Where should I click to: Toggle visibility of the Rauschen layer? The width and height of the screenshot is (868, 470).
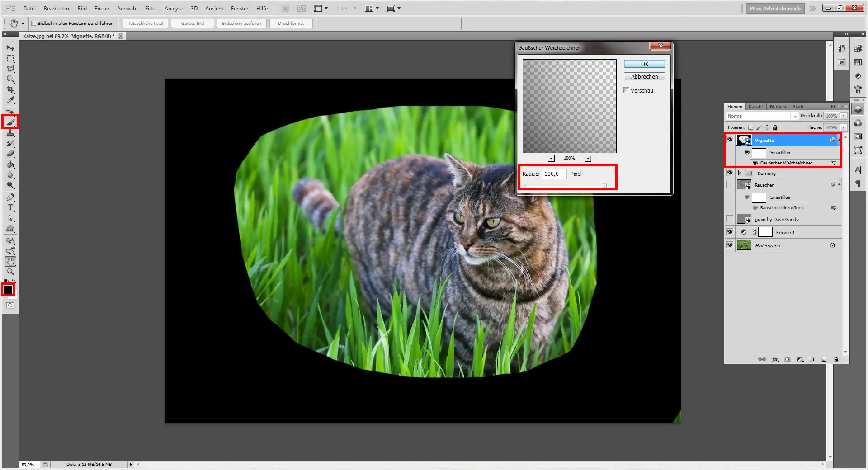(729, 184)
